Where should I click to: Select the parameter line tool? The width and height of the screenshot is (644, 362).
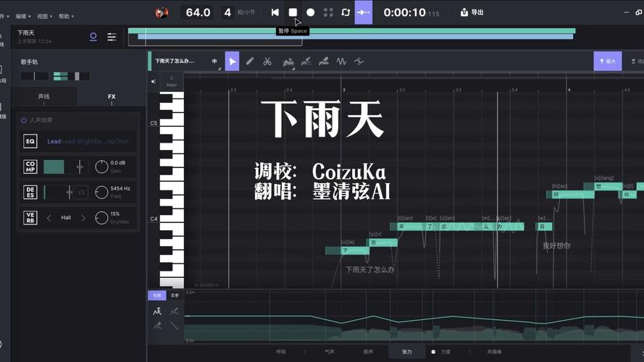(x=174, y=326)
